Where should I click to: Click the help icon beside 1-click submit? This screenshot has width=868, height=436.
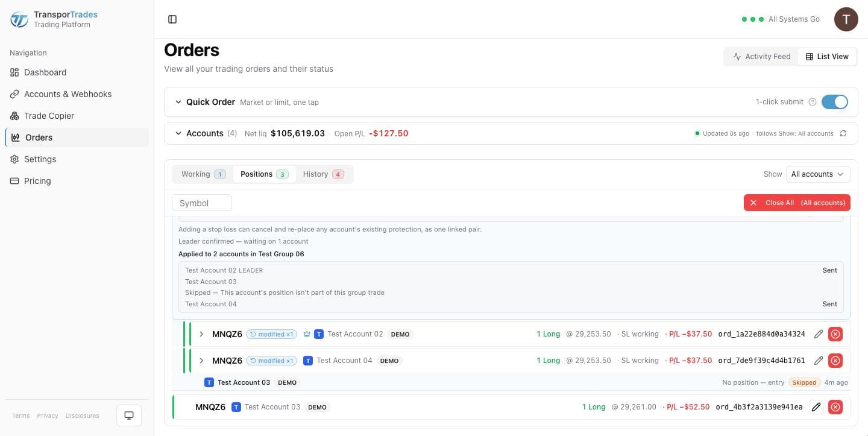click(812, 102)
